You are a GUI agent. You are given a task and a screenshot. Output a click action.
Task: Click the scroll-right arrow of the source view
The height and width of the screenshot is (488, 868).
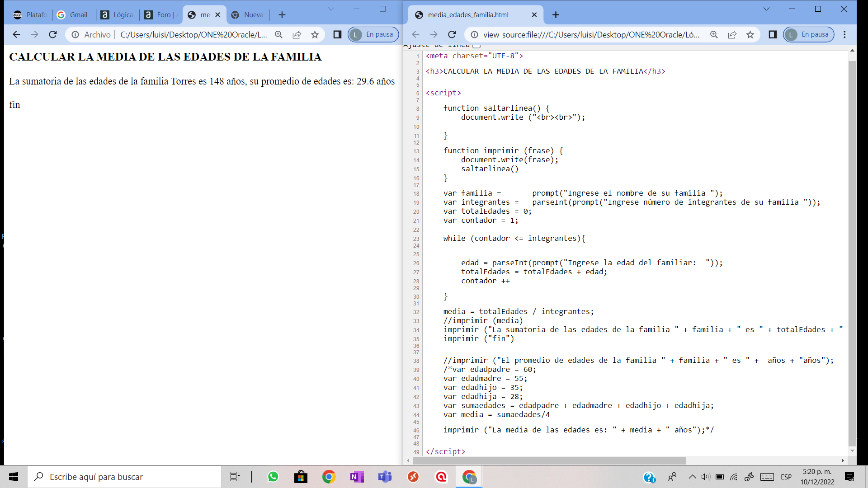click(843, 460)
